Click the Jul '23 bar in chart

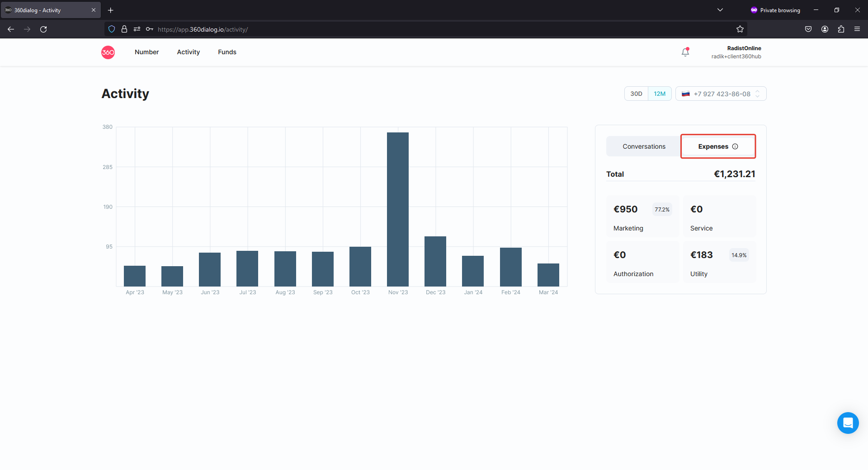(247, 268)
